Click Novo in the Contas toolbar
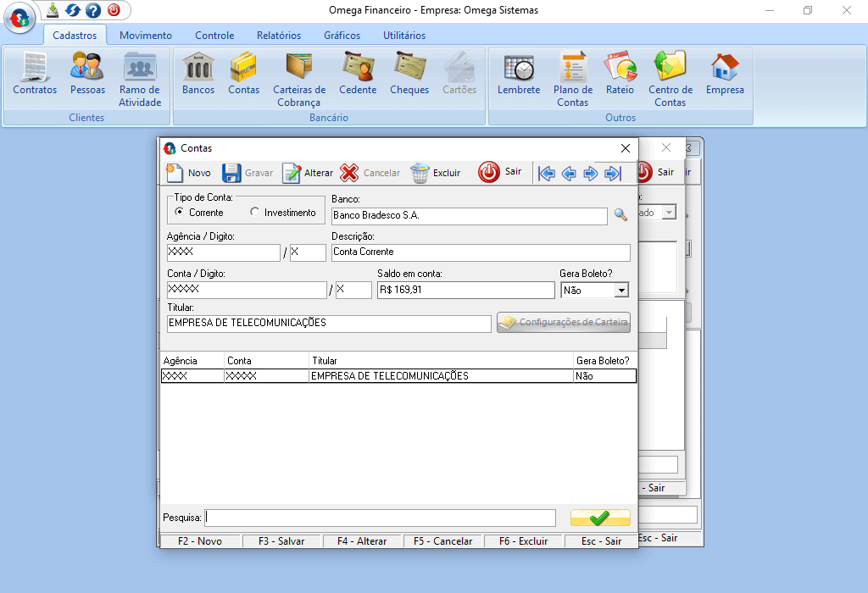 point(188,173)
